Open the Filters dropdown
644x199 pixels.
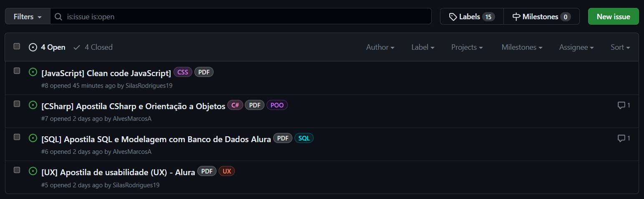(x=28, y=17)
